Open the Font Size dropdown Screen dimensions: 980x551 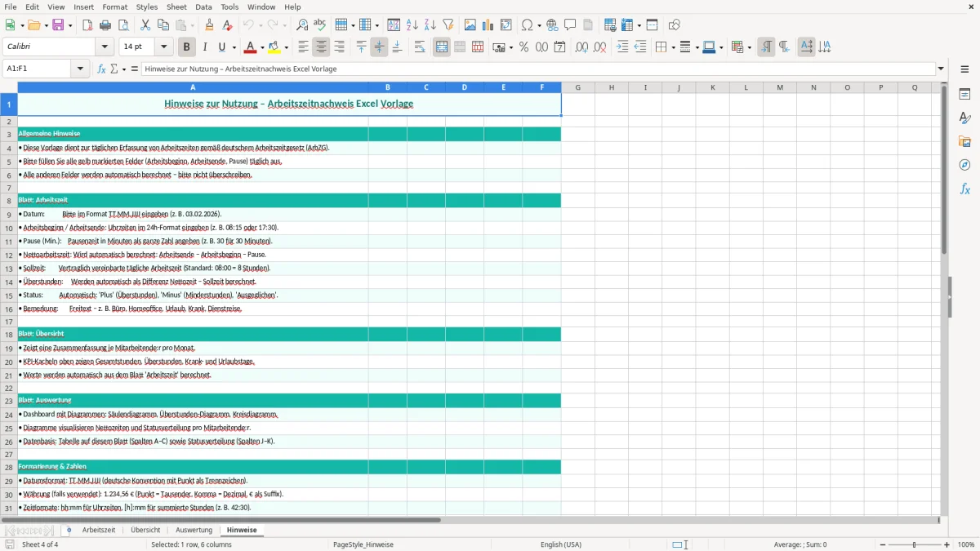click(163, 47)
